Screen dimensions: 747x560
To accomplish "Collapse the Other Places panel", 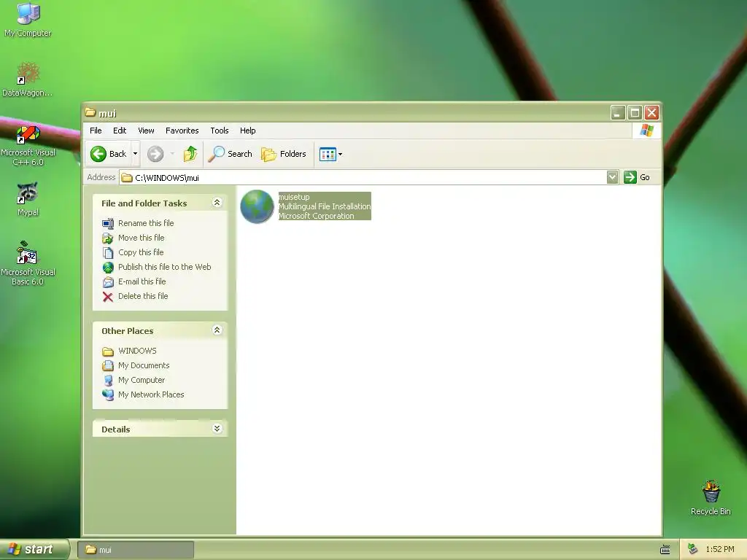I will click(217, 330).
